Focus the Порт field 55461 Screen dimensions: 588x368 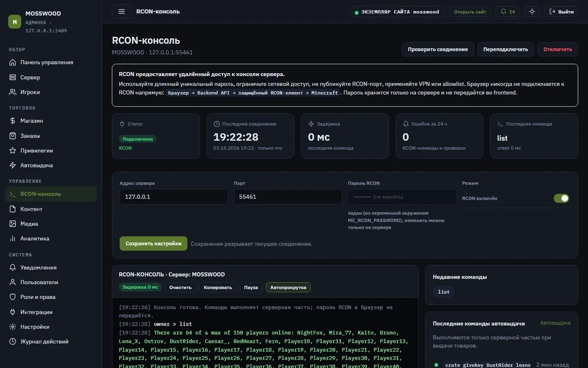tap(288, 197)
